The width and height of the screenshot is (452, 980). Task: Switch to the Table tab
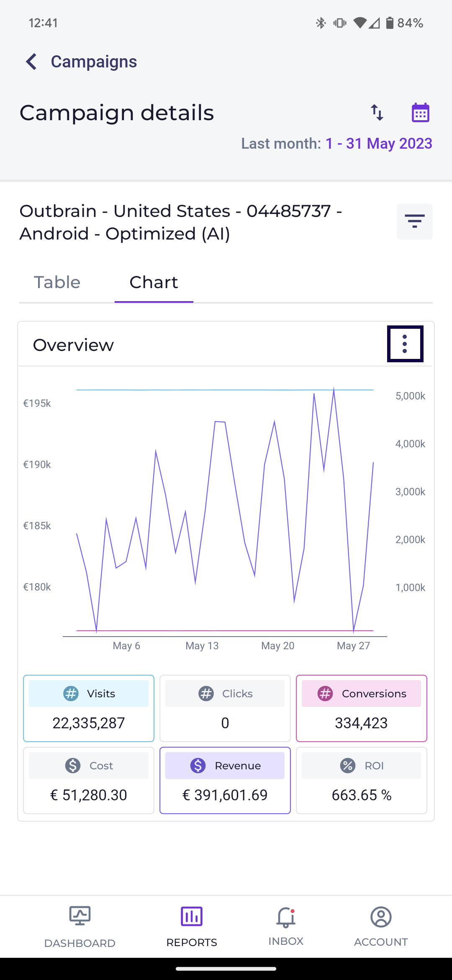pos(57,282)
